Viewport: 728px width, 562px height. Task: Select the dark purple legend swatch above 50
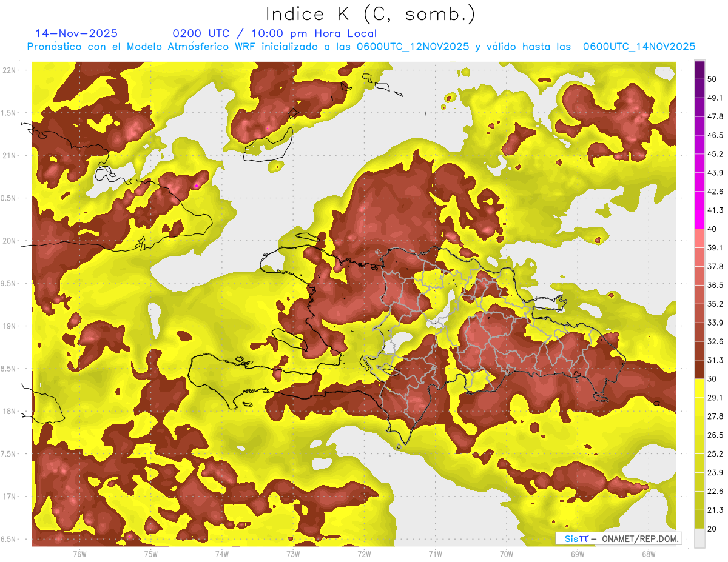tap(699, 70)
